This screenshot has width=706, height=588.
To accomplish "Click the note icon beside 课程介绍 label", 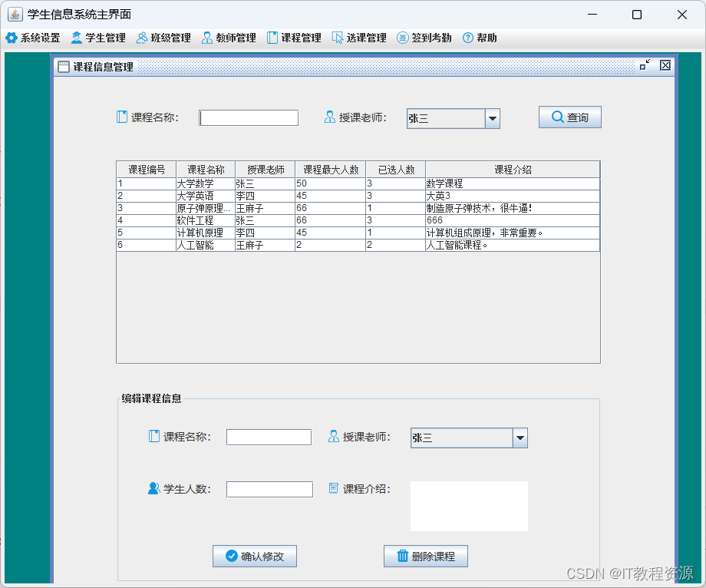I will (x=334, y=488).
